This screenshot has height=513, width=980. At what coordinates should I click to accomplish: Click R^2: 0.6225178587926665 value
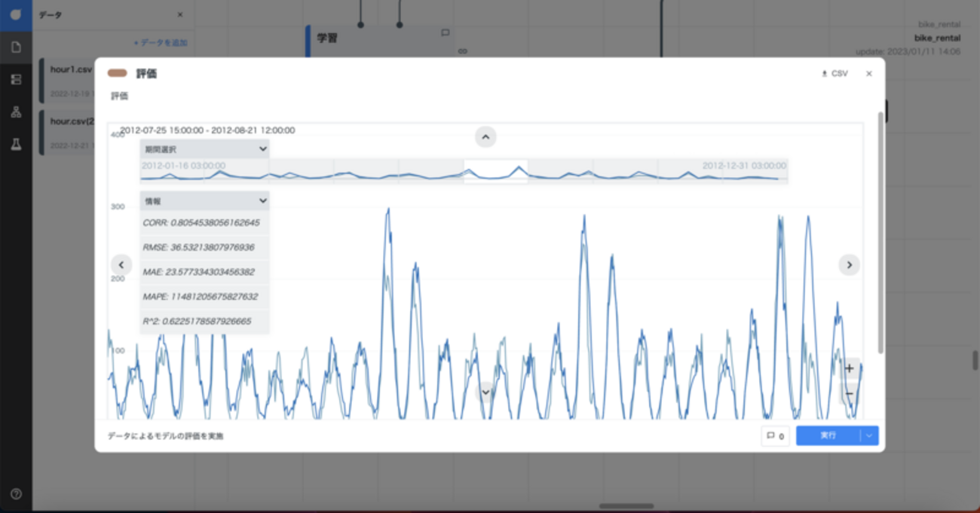click(x=197, y=321)
